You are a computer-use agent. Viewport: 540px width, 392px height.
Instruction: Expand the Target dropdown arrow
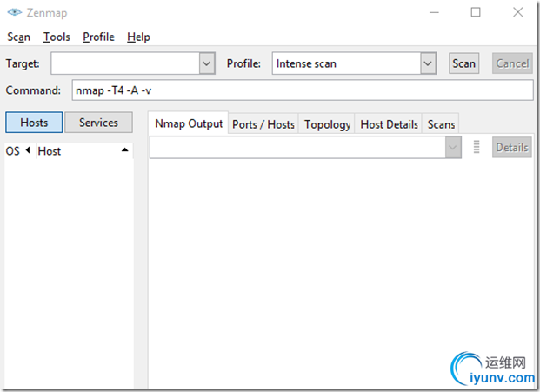point(207,63)
